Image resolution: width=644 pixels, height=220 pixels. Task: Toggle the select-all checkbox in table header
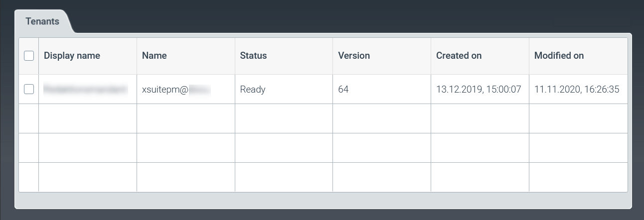coord(29,56)
